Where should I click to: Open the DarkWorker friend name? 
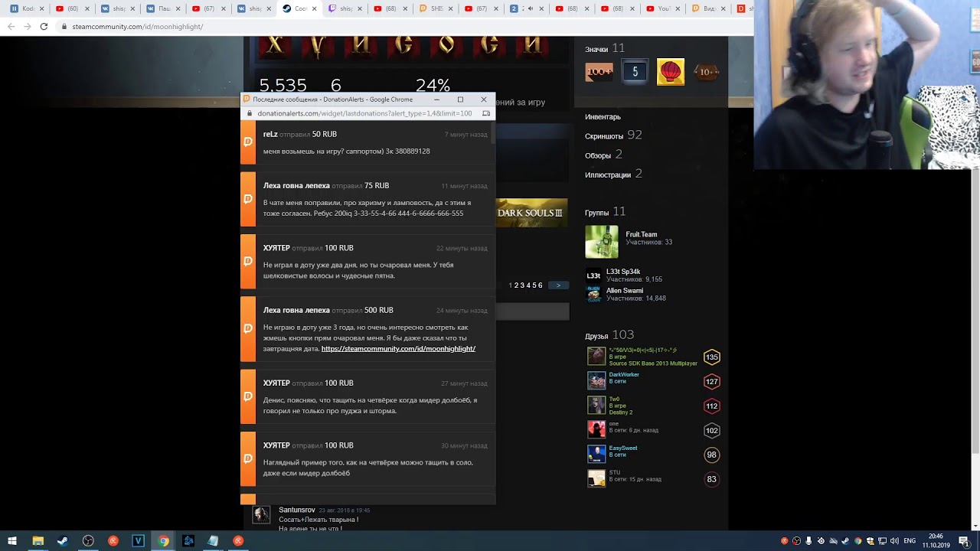tap(624, 375)
